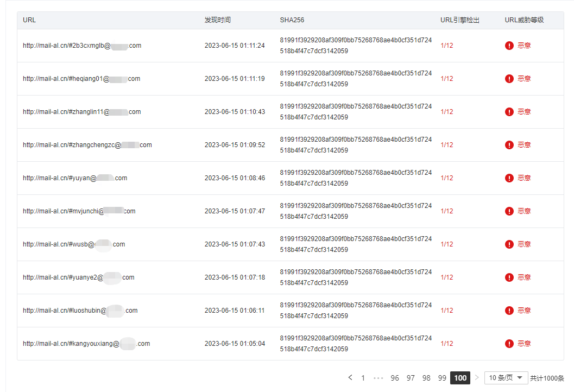Image resolution: width=574 pixels, height=392 pixels.
Task: Open the 10 条/页 page size dropdown
Action: point(506,378)
